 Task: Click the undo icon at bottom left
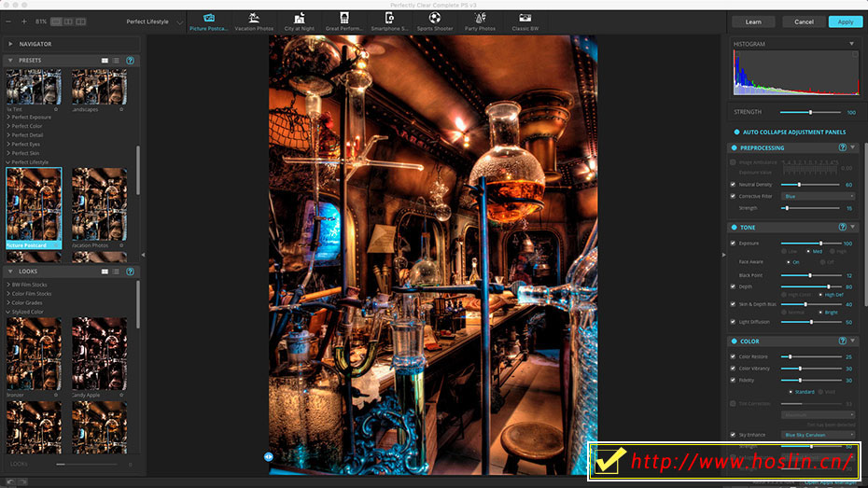pyautogui.click(x=10, y=481)
